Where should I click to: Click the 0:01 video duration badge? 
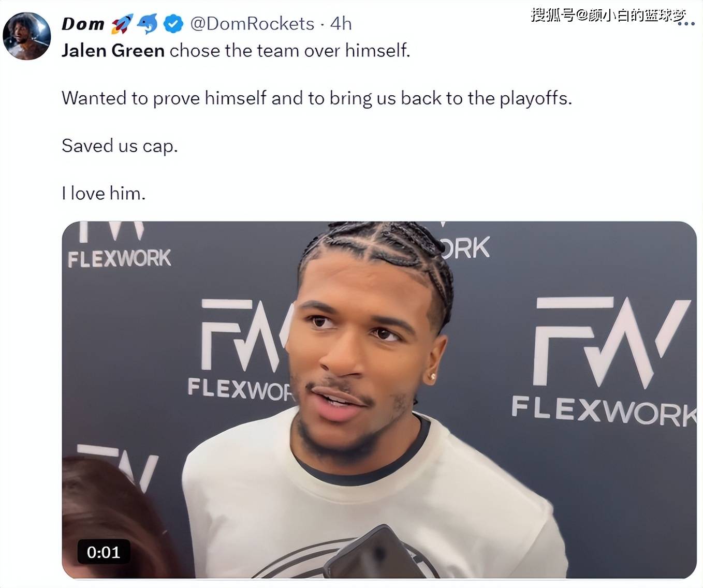coord(104,552)
